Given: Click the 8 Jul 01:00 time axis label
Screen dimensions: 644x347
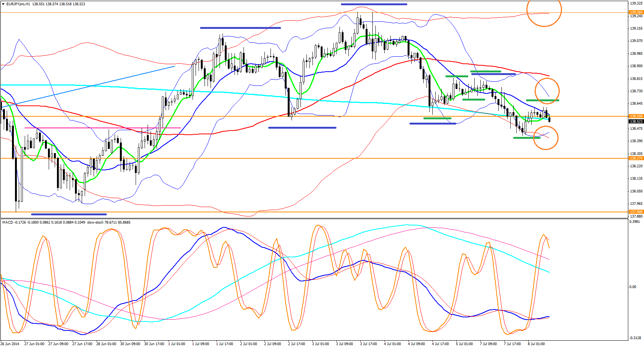Looking at the screenshot, I should pos(536,344).
